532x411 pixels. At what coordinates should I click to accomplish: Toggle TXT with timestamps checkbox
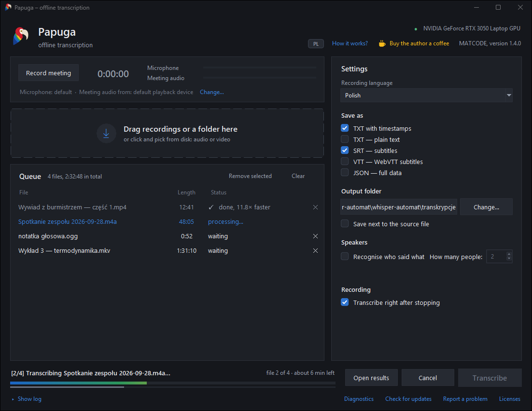[x=345, y=128]
